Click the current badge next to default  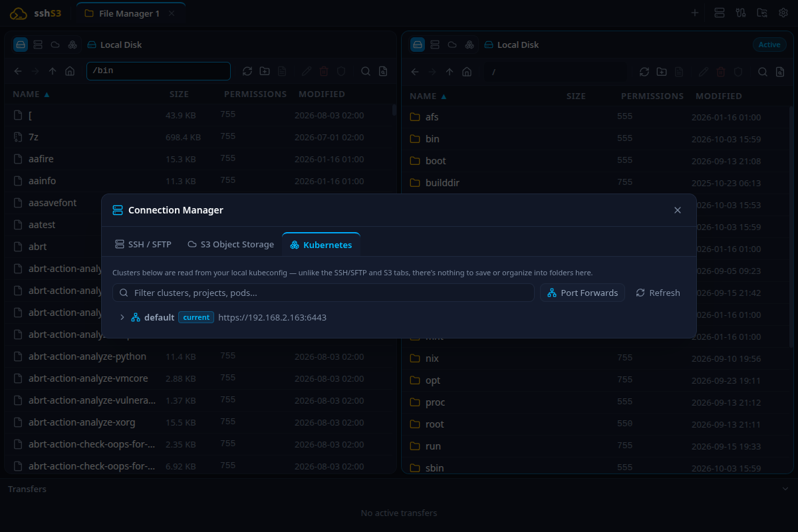196,317
